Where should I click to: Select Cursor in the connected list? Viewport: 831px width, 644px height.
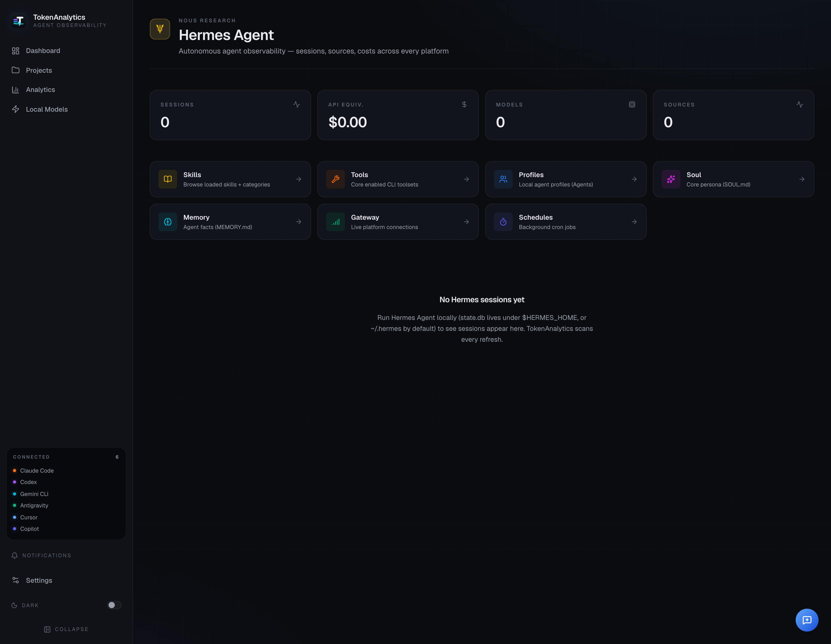(29, 517)
